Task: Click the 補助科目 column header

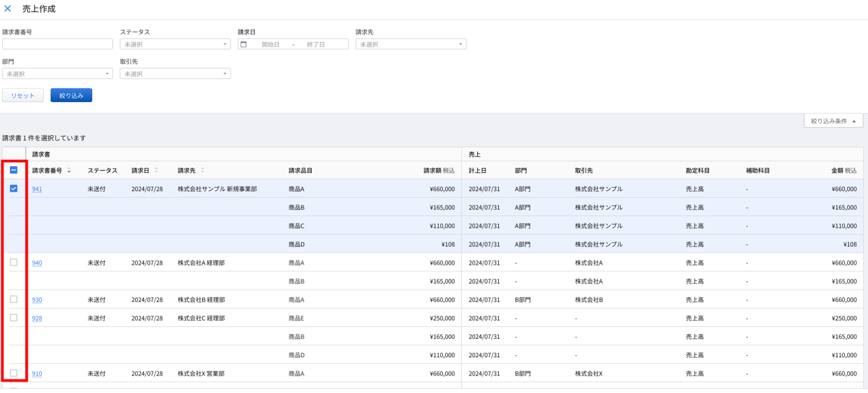Action: click(x=758, y=171)
